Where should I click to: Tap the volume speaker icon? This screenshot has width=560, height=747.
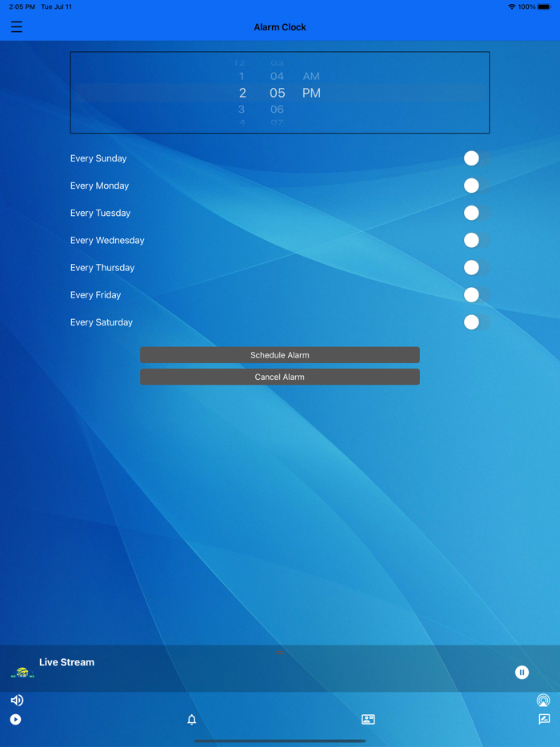click(x=17, y=700)
